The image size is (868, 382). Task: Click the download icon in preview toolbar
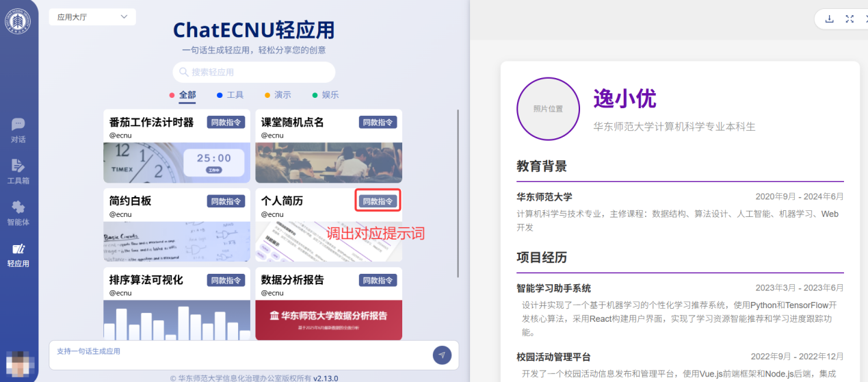pos(830,19)
